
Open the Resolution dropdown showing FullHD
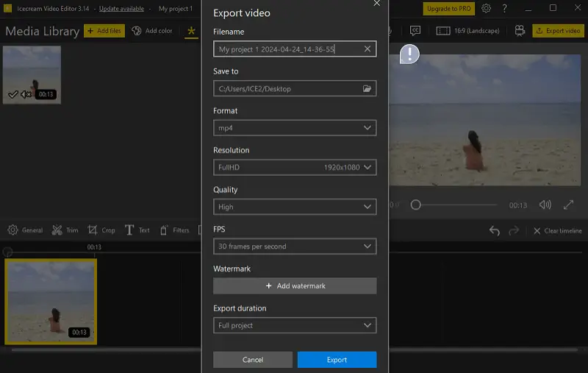pos(295,167)
